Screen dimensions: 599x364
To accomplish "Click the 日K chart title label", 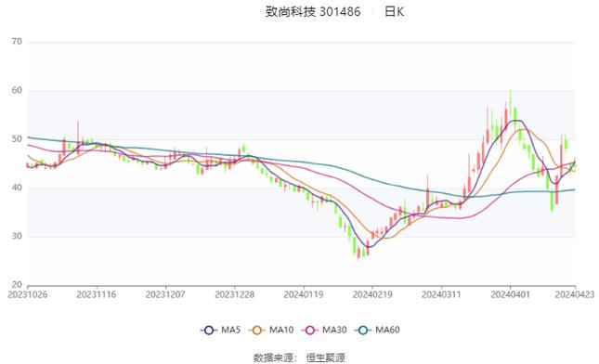I will [394, 12].
